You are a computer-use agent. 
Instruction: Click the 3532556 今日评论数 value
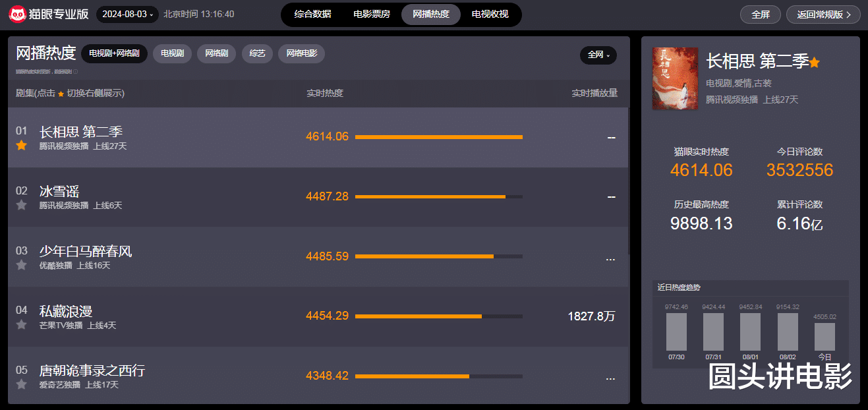point(799,170)
